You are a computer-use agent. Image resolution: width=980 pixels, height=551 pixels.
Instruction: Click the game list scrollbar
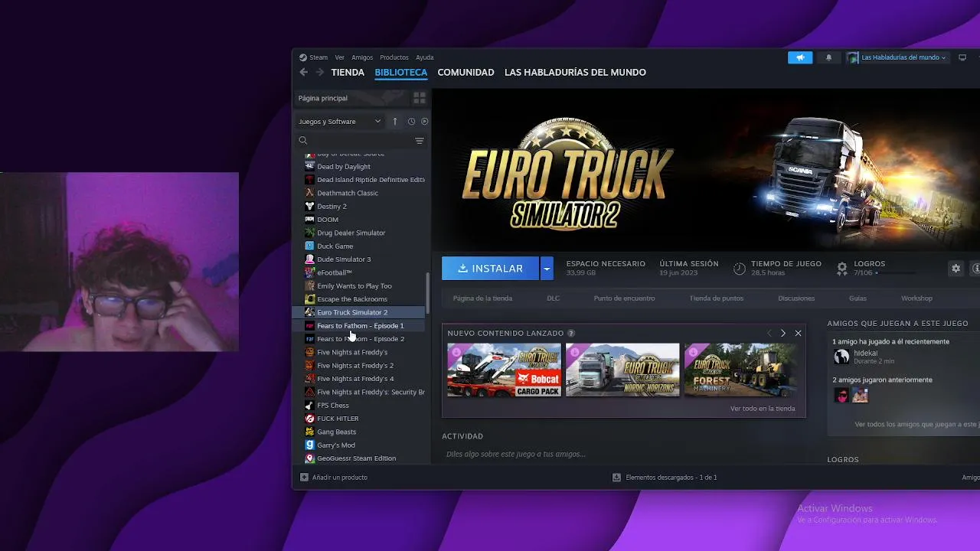tap(428, 292)
